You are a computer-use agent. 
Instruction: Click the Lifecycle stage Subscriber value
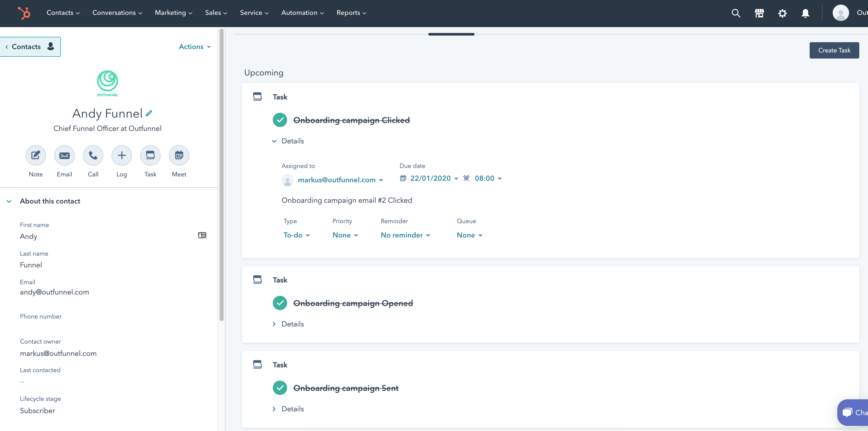37,411
